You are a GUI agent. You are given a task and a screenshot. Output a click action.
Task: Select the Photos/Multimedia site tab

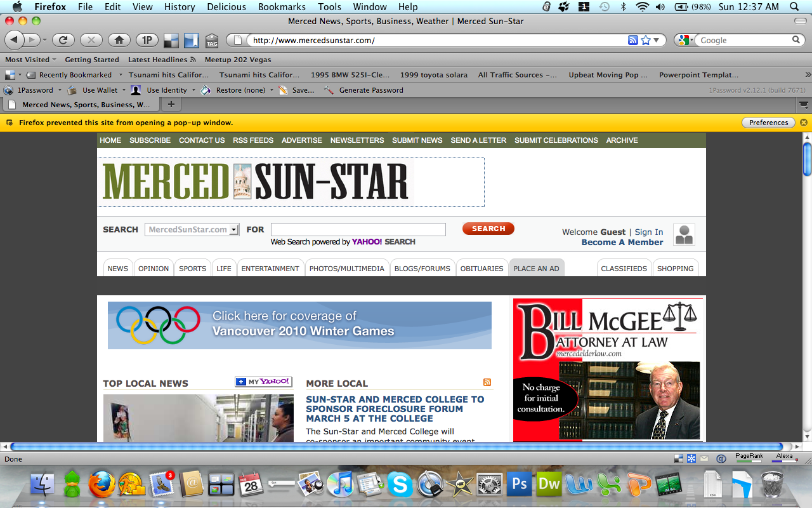(x=346, y=268)
